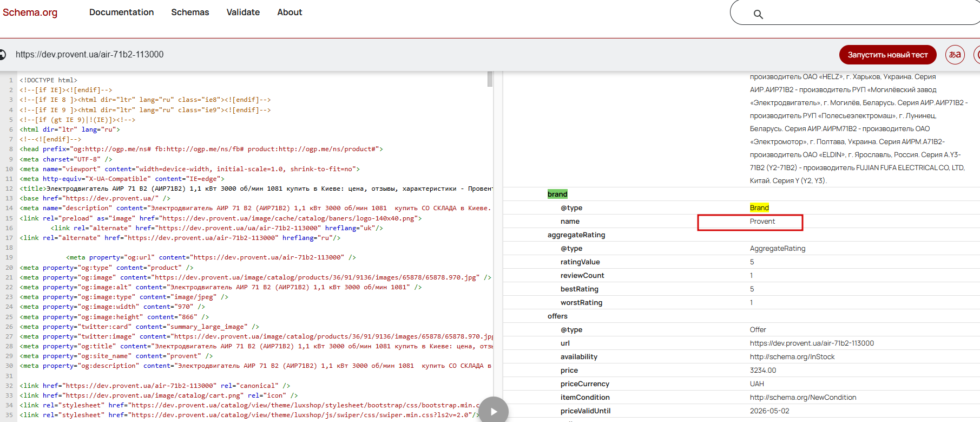980x422 pixels.
Task: Click the X-UA-Compatible meta code line
Action: tap(122, 179)
